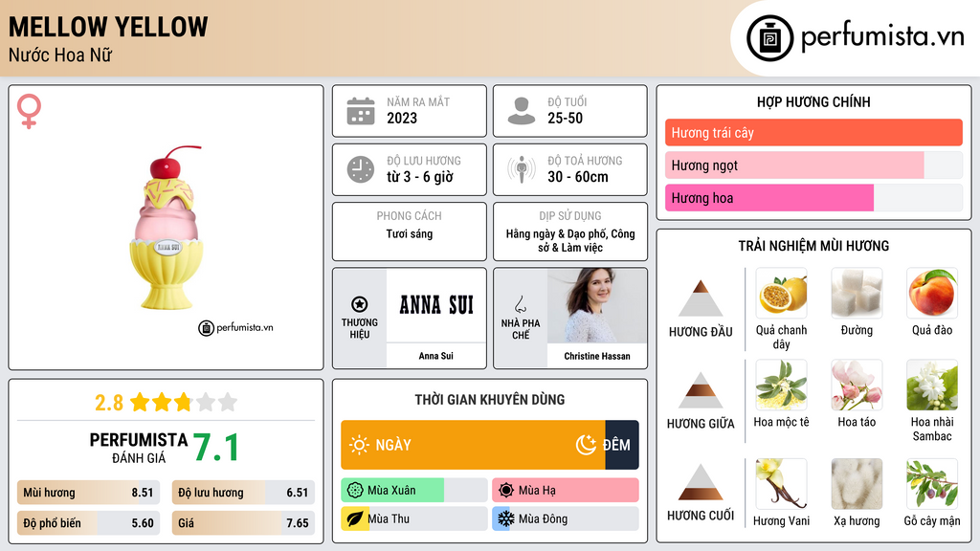Screen dimensions: 980x551
Task: Click the first gold rating star
Action: [140, 402]
